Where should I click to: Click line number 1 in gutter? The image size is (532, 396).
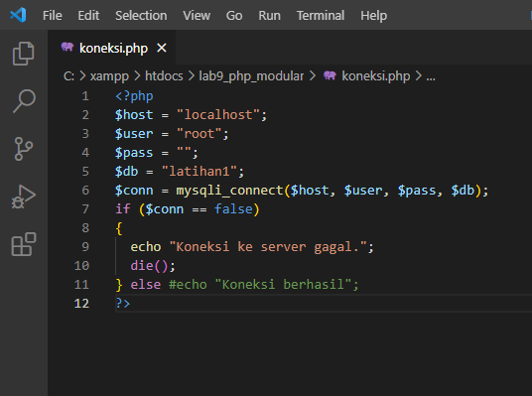(85, 96)
